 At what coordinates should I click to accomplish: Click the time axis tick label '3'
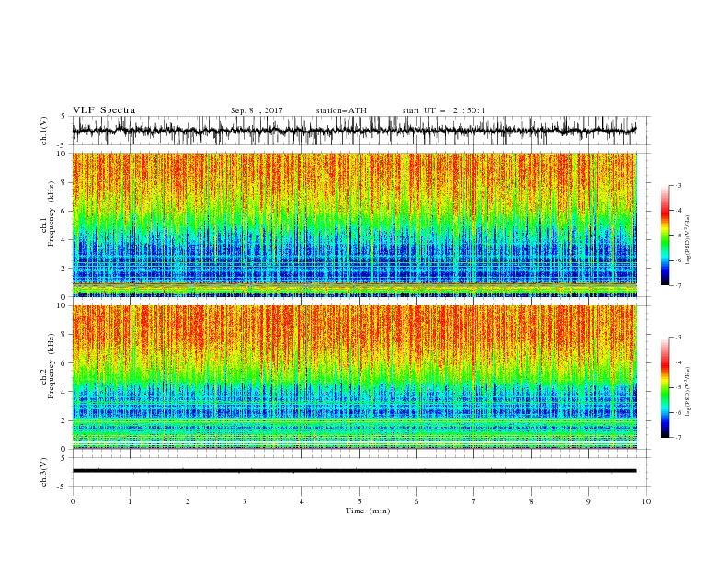(245, 501)
